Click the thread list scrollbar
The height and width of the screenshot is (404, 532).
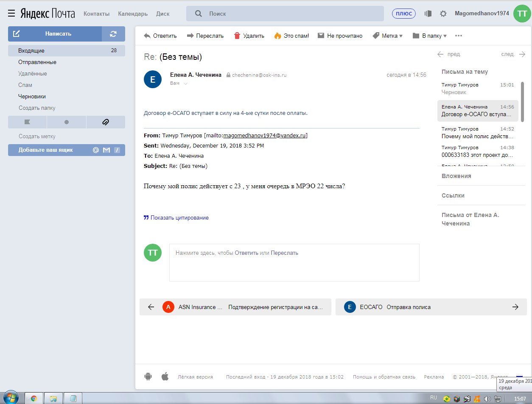[522, 102]
